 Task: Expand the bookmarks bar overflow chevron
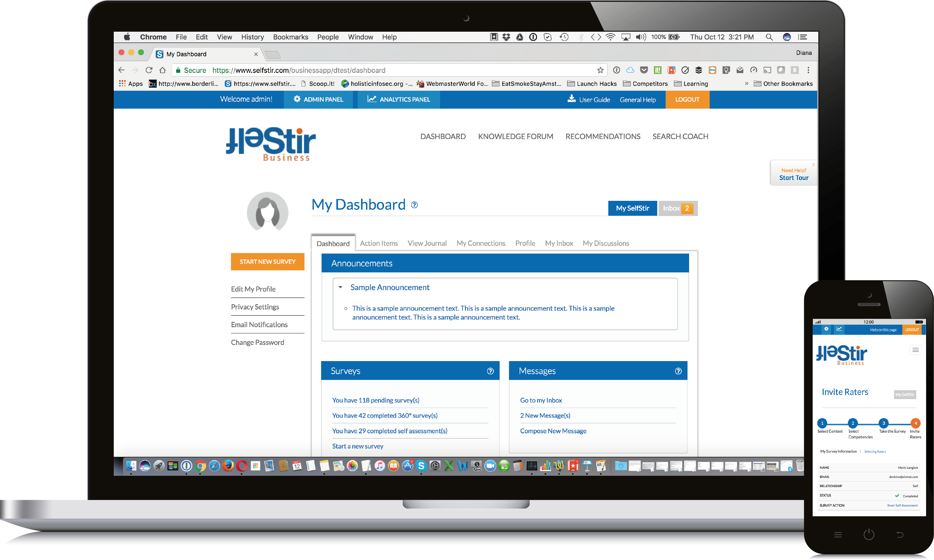click(x=746, y=83)
